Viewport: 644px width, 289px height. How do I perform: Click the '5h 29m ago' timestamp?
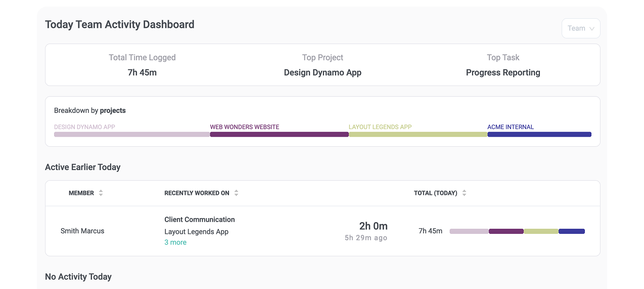(366, 238)
